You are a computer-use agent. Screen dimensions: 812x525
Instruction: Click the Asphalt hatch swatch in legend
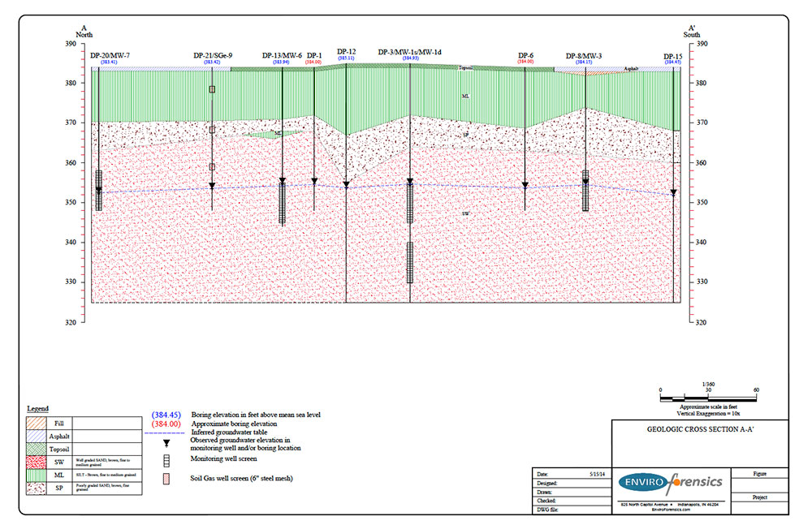click(37, 436)
